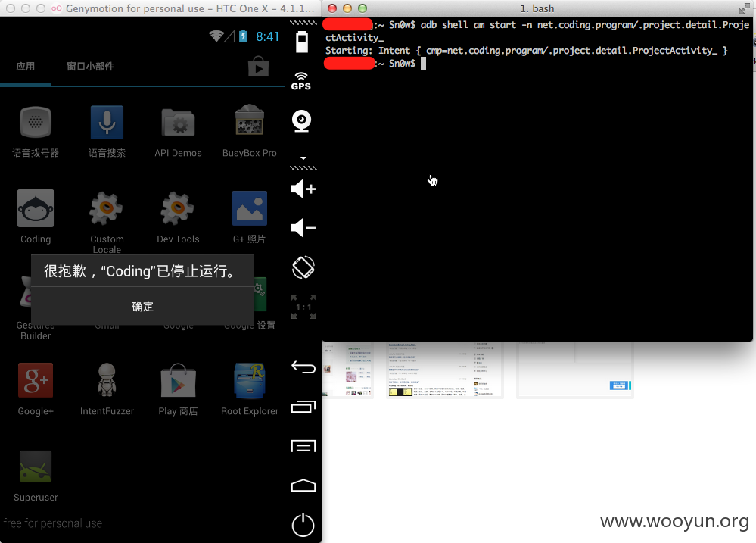The height and width of the screenshot is (543, 756).
Task: Click the terminal fullscreen arrows icon
Action: (x=744, y=8)
